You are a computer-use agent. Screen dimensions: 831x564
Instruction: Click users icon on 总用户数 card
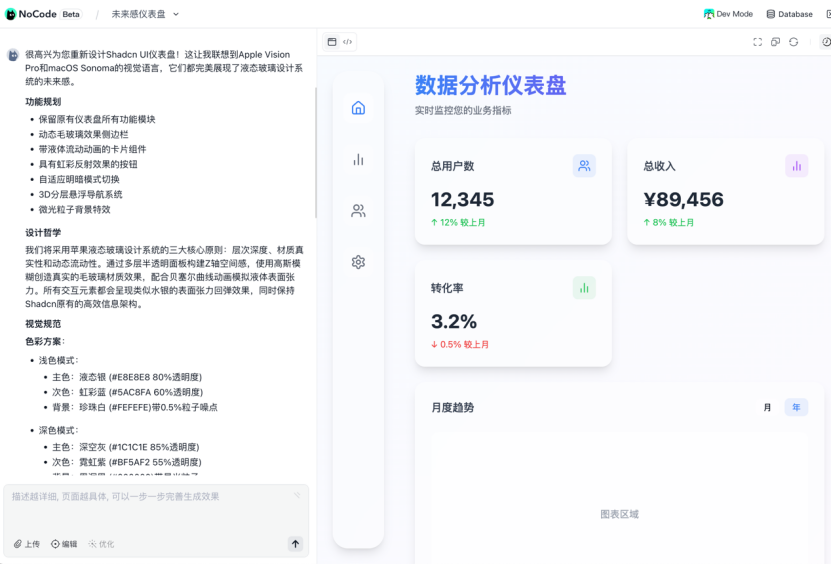click(x=584, y=166)
